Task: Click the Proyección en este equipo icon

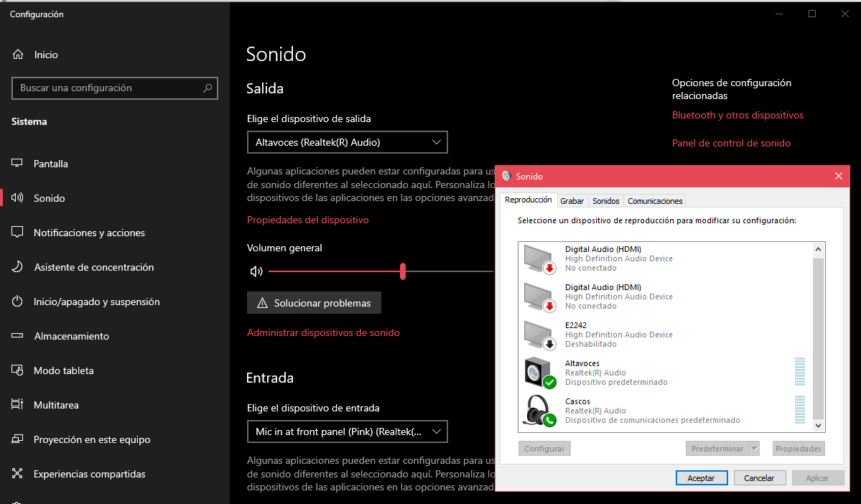Action: point(17,439)
